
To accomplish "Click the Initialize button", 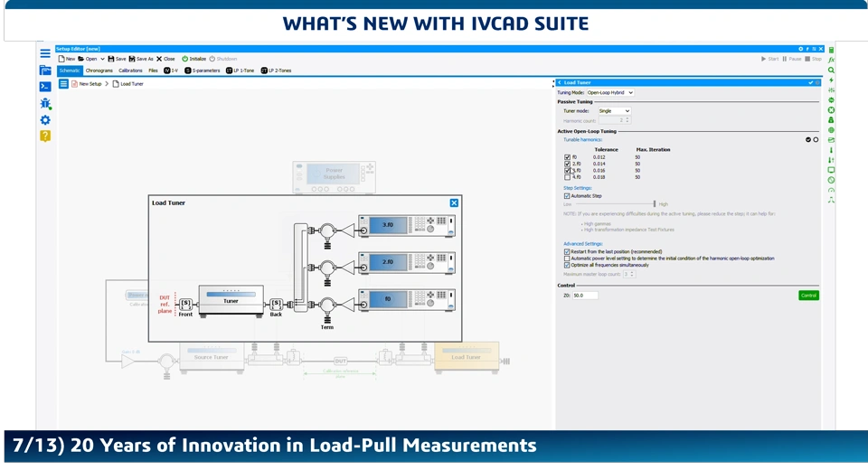I will (194, 59).
